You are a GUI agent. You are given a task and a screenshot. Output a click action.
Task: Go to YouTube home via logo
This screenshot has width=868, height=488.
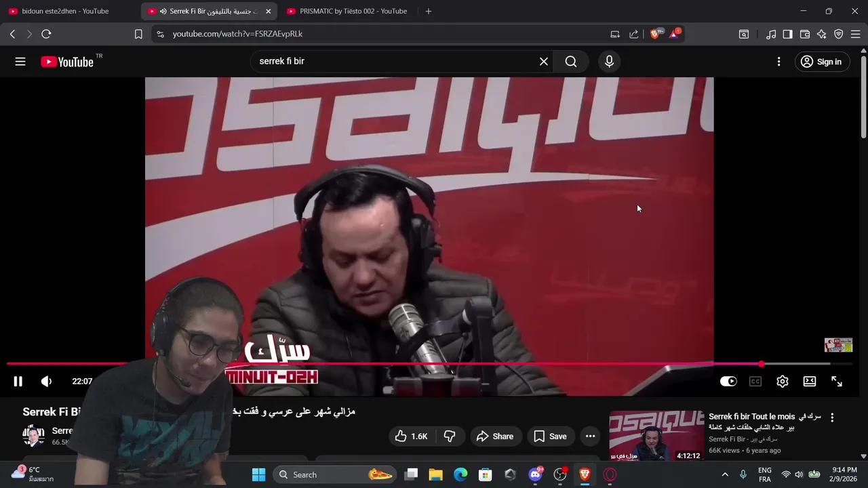66,62
